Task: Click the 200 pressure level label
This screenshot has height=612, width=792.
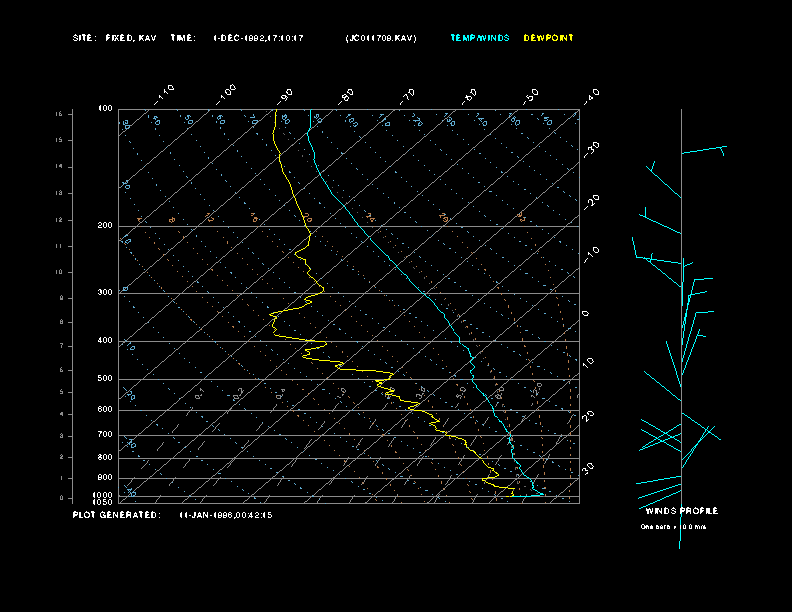Action: point(105,225)
